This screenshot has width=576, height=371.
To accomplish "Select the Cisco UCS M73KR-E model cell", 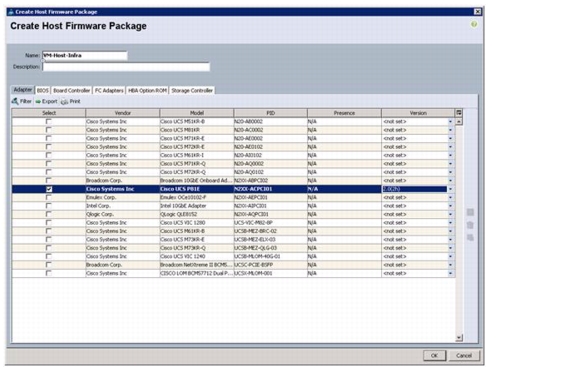I will [x=197, y=239].
